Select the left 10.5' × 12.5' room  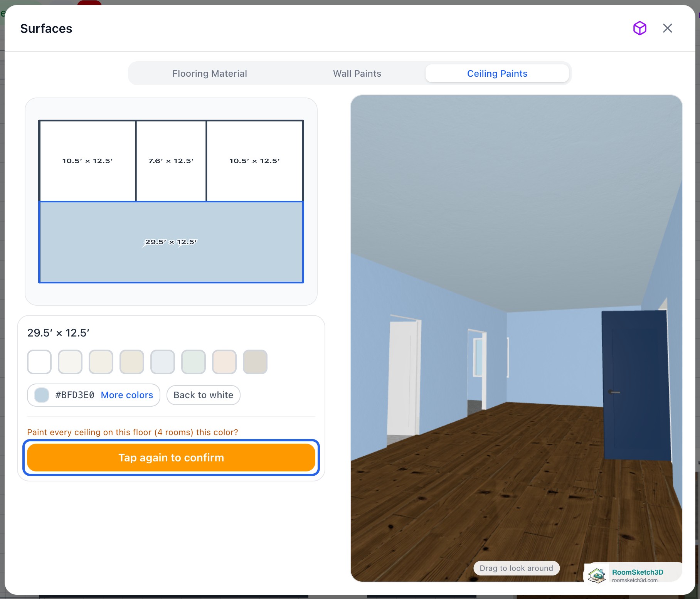[x=87, y=161]
